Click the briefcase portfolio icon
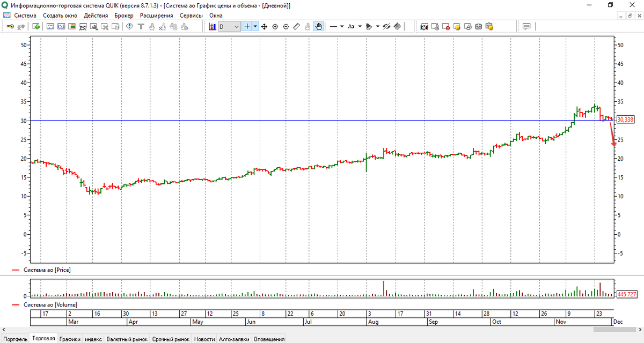 [478, 26]
